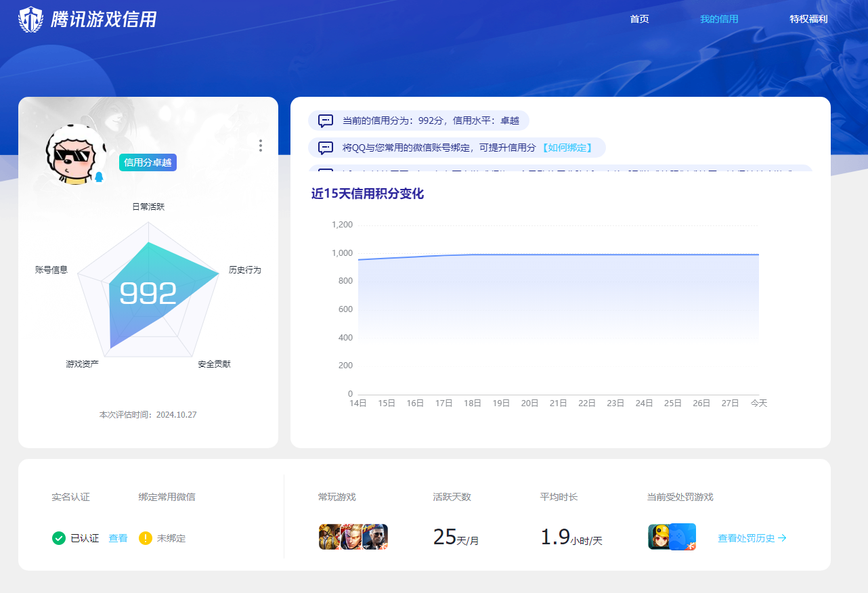The width and height of the screenshot is (868, 593).
Task: Click the 未绑定 status text
Action: (171, 538)
